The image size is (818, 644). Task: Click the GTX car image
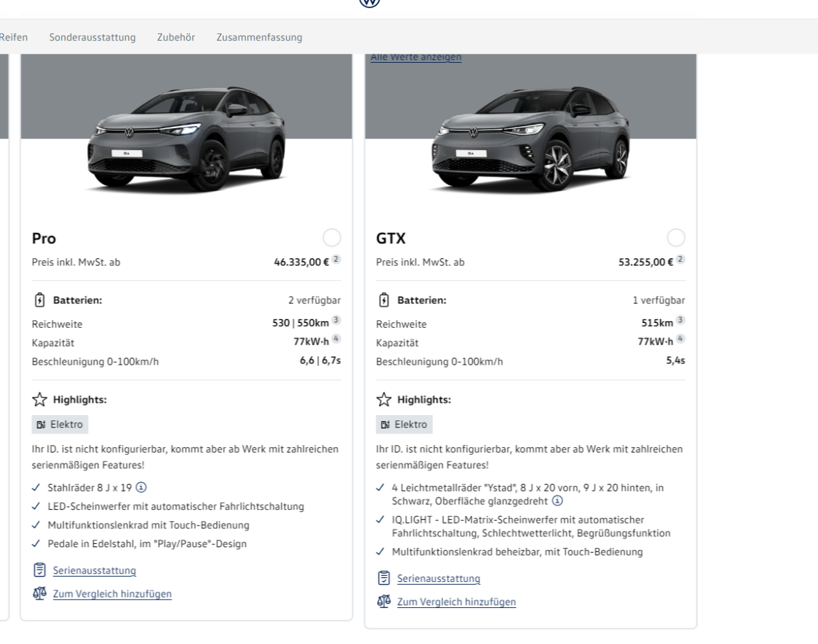coord(530,140)
